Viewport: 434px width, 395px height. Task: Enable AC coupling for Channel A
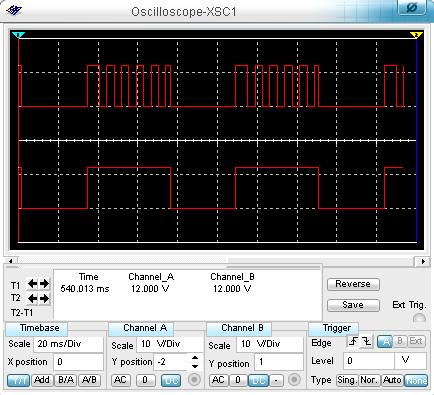click(x=120, y=380)
